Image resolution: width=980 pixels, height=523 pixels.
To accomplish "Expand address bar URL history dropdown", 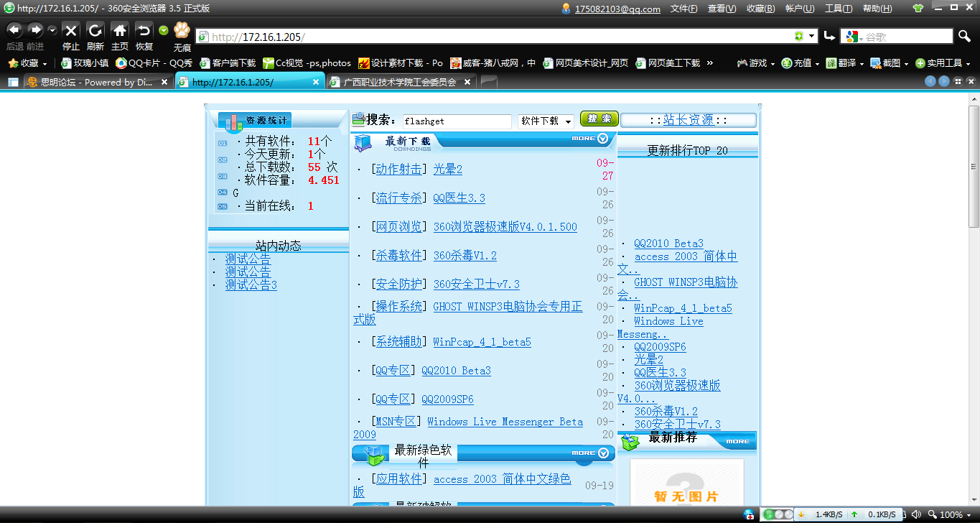I will (812, 36).
